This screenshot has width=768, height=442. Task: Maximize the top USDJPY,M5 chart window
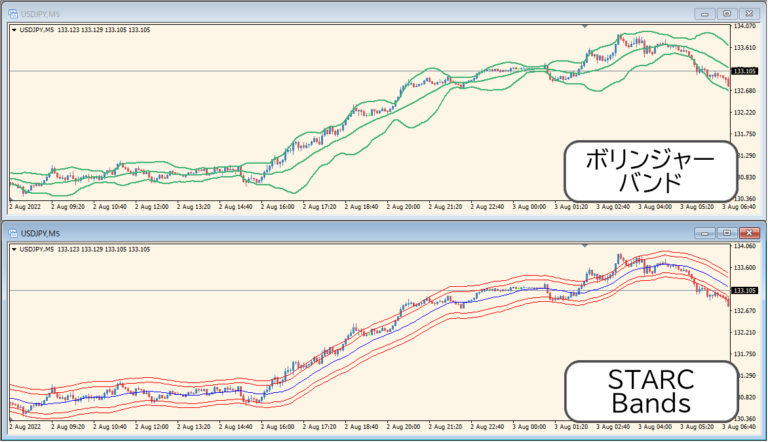[x=727, y=13]
